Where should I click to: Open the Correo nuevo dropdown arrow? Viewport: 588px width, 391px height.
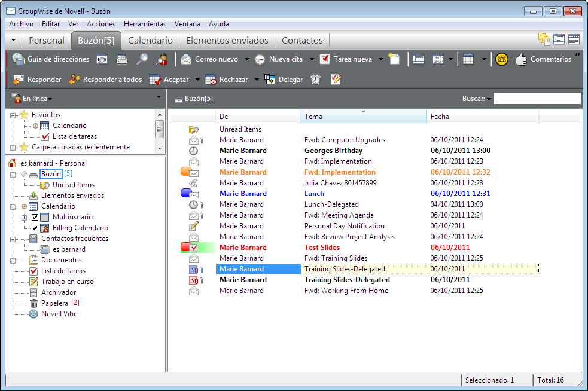pyautogui.click(x=247, y=59)
